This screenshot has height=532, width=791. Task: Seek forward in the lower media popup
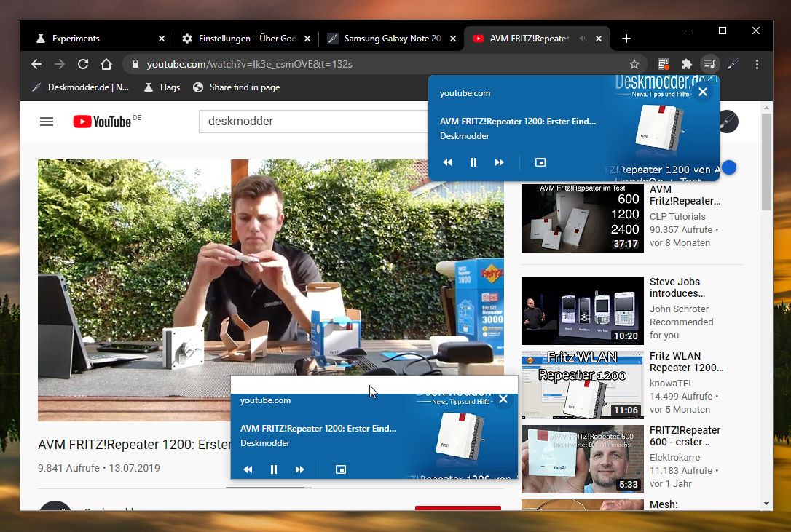tap(299, 469)
